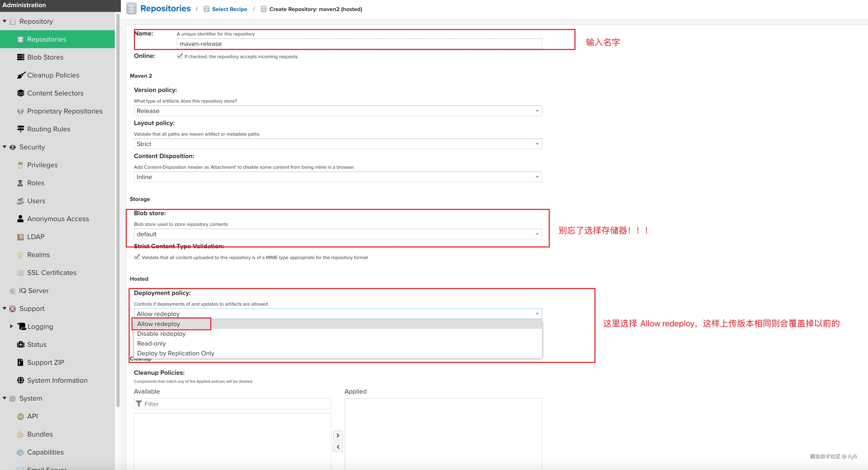This screenshot has width=868, height=470.
Task: Click the Support ZIP file icon
Action: (x=21, y=362)
